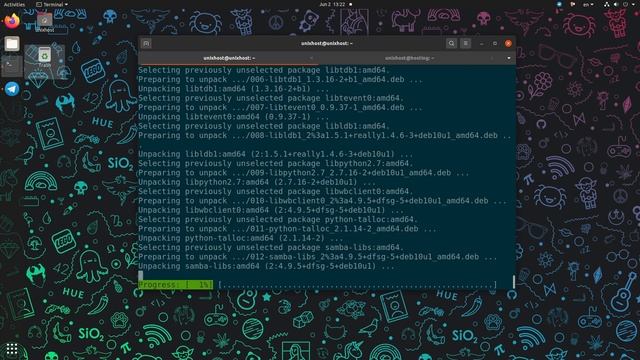The image size is (640, 360).
Task: Click 'Unpacking libtevent0:amd64' line
Action: click(x=233, y=117)
